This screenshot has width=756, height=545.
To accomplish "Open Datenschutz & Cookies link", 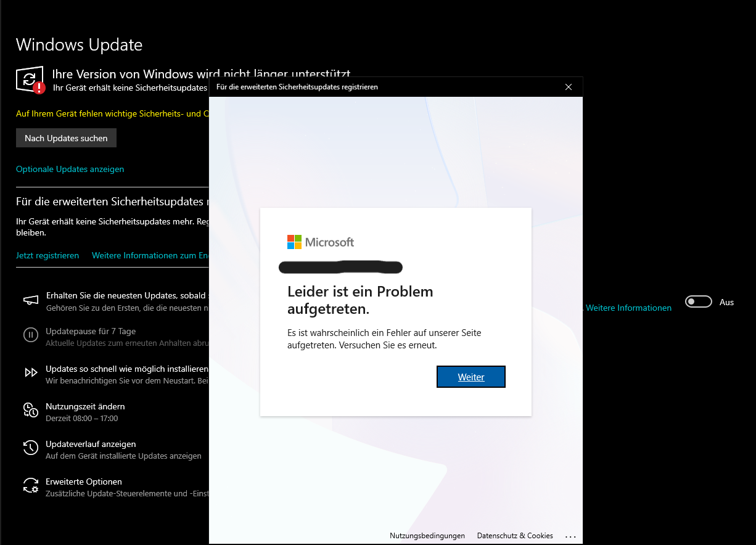I will coord(515,536).
